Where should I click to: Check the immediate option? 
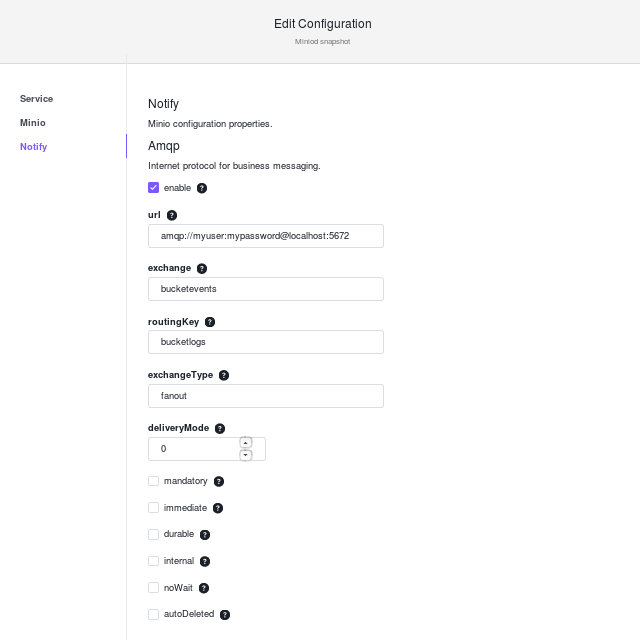153,508
